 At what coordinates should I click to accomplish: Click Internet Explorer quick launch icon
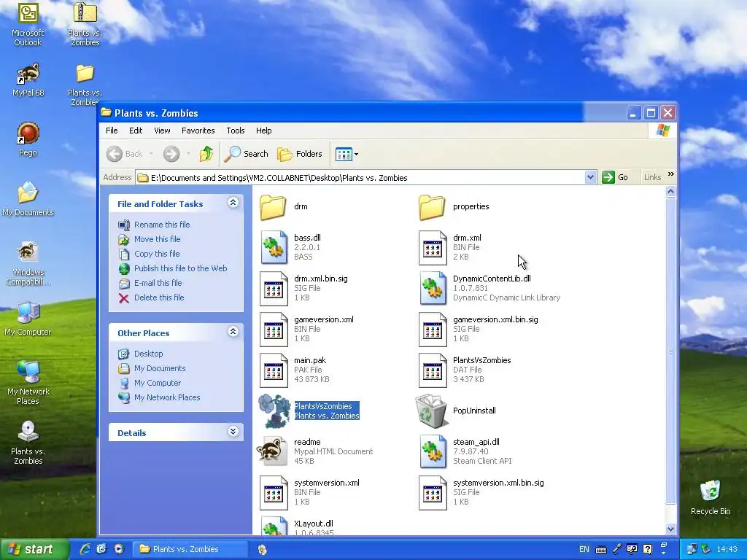pyautogui.click(x=85, y=549)
